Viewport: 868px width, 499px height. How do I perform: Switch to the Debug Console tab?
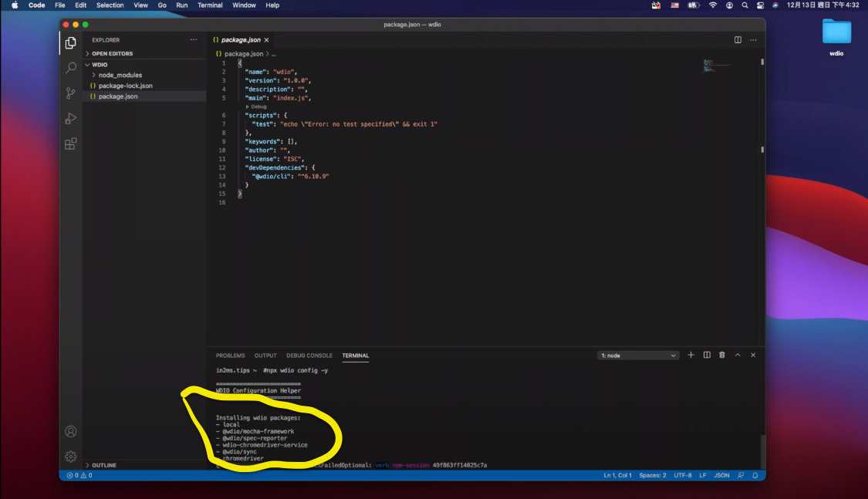pyautogui.click(x=309, y=356)
